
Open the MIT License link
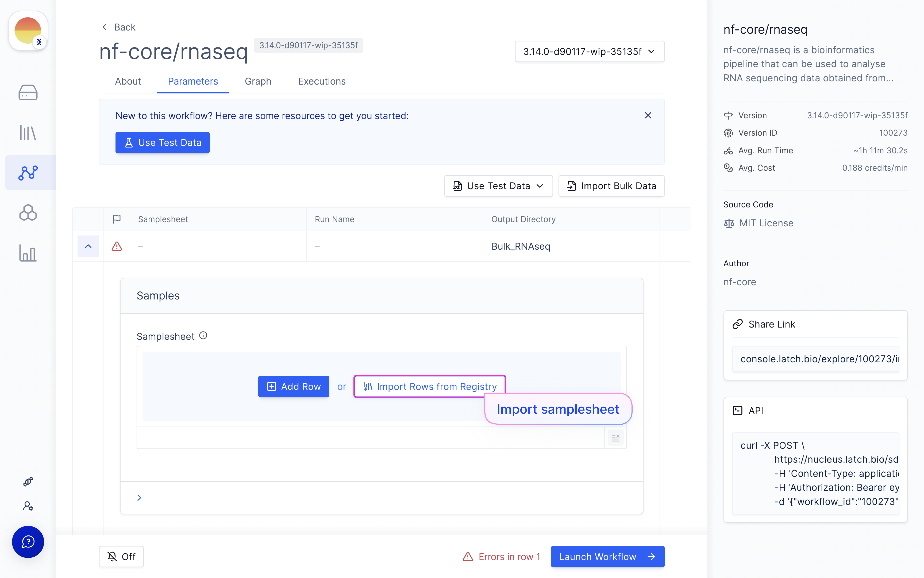[x=766, y=223]
